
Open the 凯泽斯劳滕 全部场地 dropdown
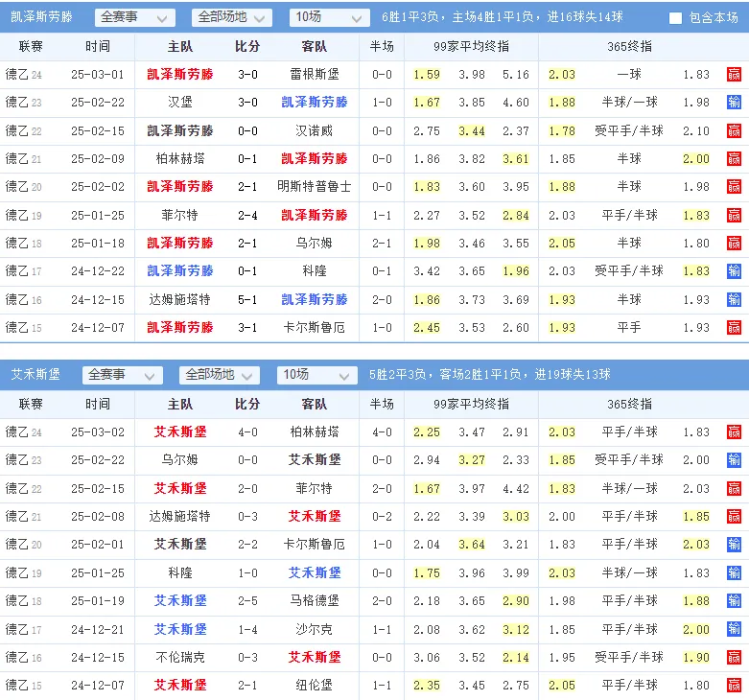coord(232,17)
